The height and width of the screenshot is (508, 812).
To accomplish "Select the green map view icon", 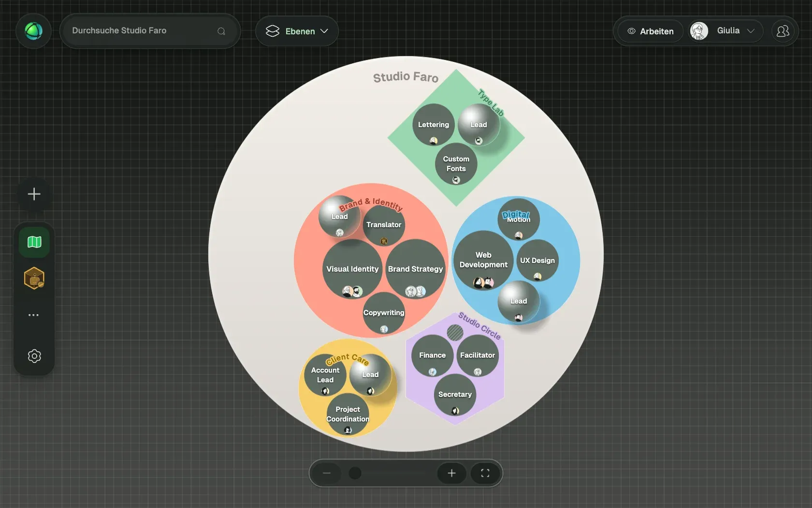I will point(34,242).
